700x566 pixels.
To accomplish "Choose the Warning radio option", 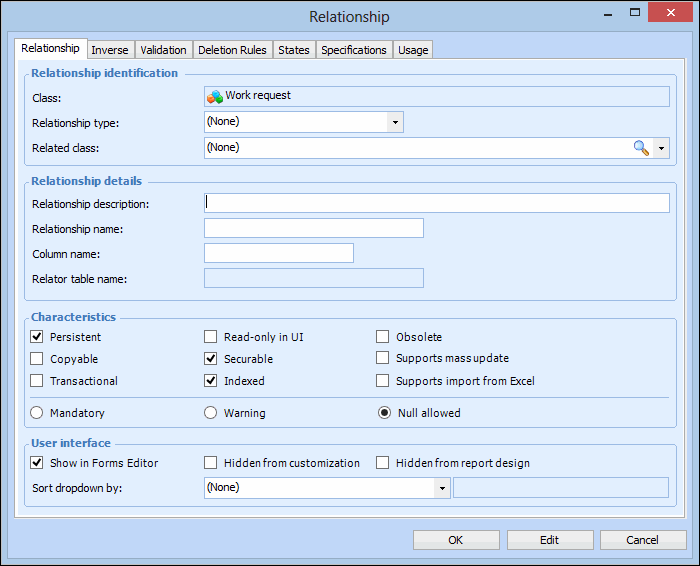I will tap(211, 413).
